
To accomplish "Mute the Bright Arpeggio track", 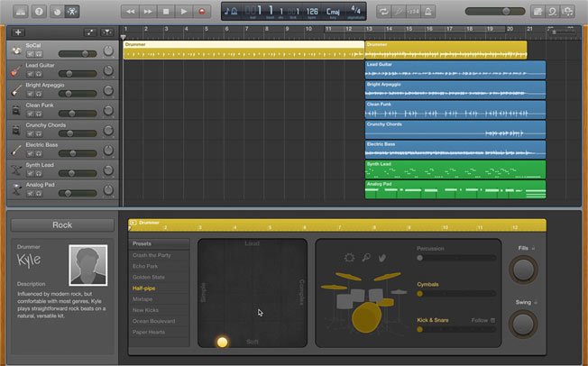I will (31, 94).
